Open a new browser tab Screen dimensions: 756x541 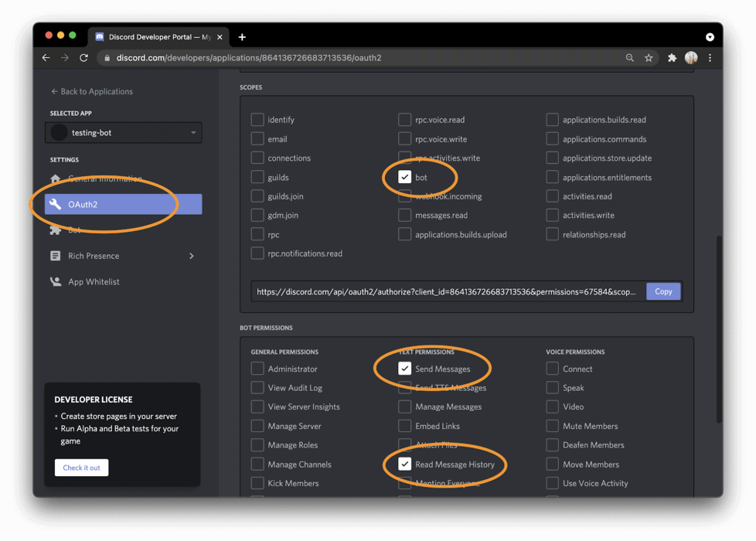pyautogui.click(x=242, y=37)
